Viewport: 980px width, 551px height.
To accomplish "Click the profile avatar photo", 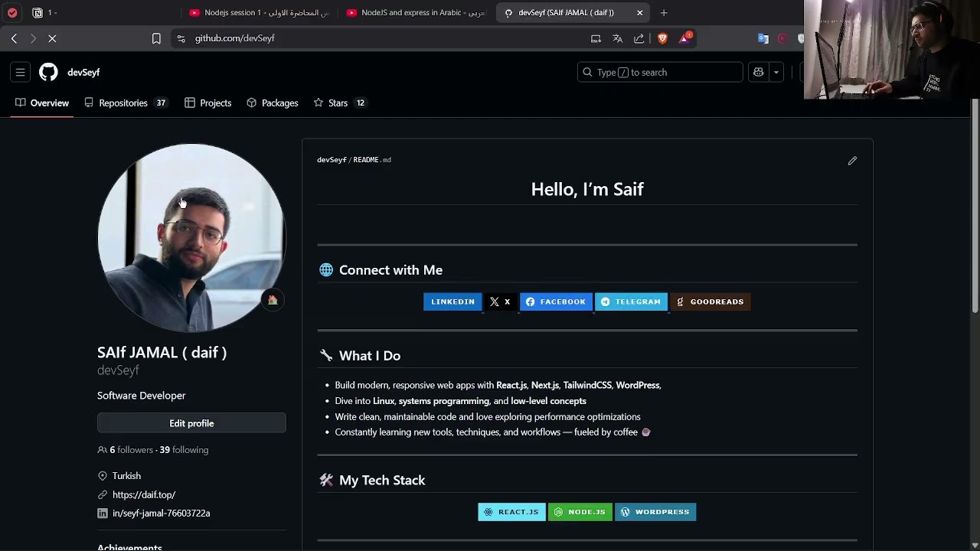I will pos(191,238).
